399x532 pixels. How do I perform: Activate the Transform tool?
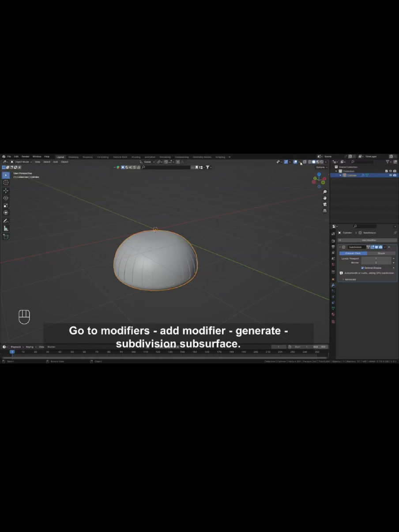coord(6,213)
